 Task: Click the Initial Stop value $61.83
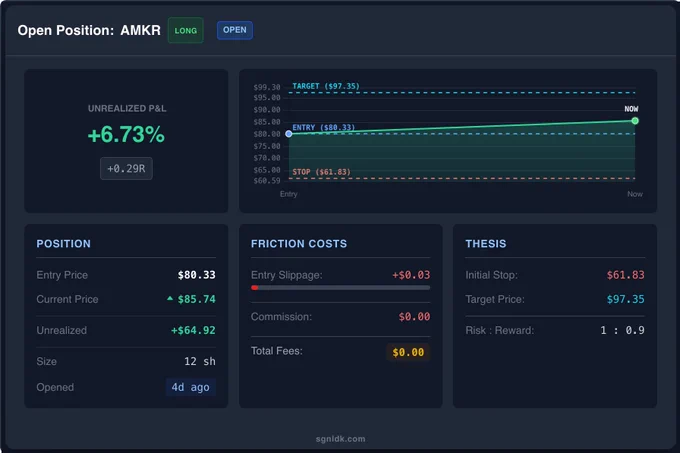625,275
